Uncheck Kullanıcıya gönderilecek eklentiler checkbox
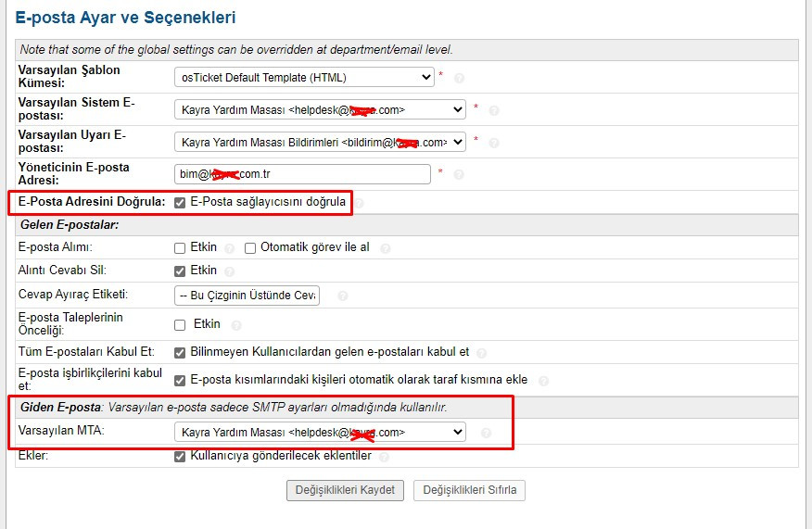The height and width of the screenshot is (529, 812). click(x=180, y=457)
